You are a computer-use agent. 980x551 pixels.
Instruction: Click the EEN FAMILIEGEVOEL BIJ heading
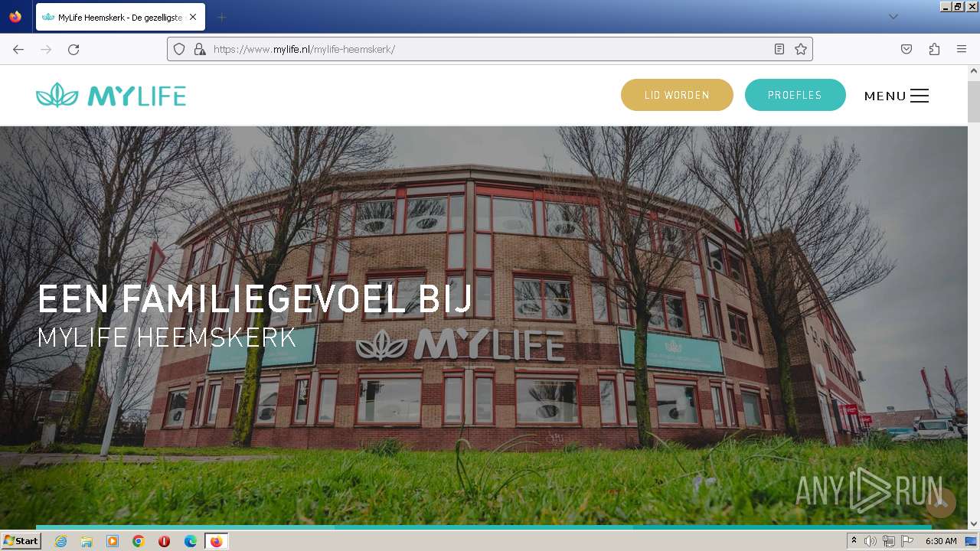point(255,298)
